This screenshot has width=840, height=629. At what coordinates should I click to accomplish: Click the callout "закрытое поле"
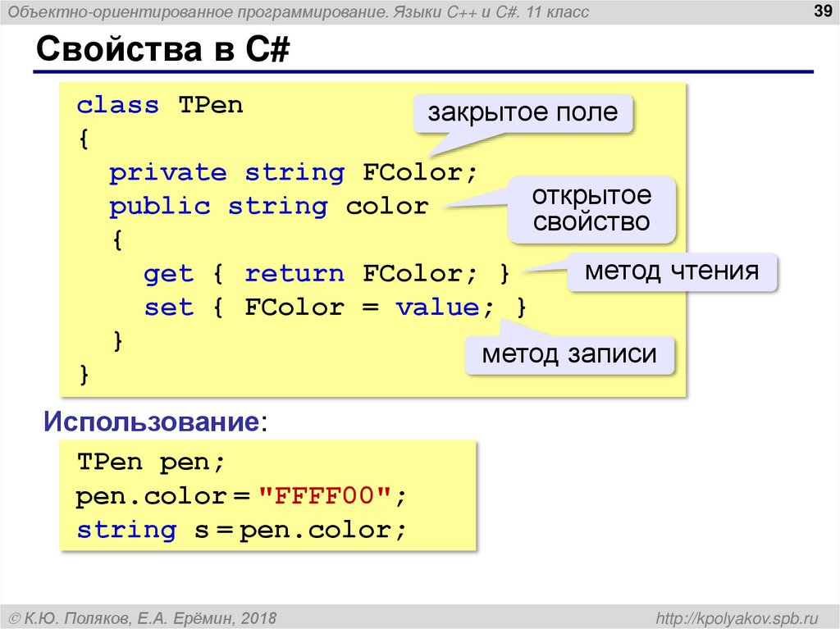(523, 113)
